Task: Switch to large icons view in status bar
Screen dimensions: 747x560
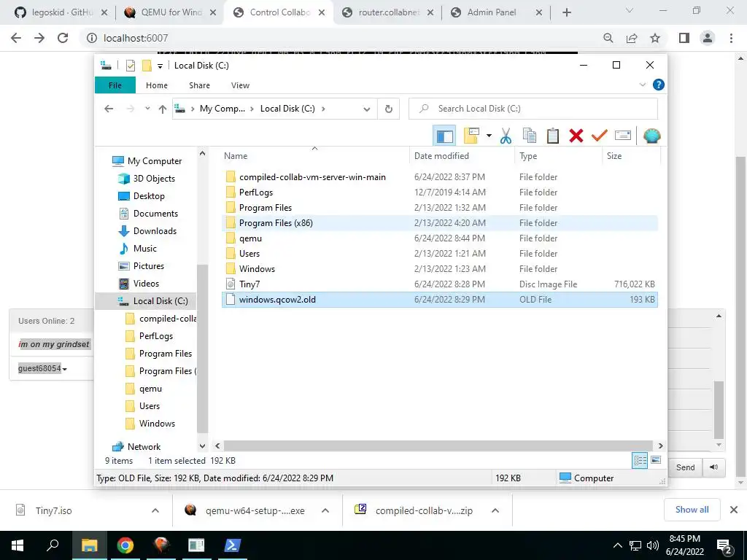Action: [x=656, y=460]
